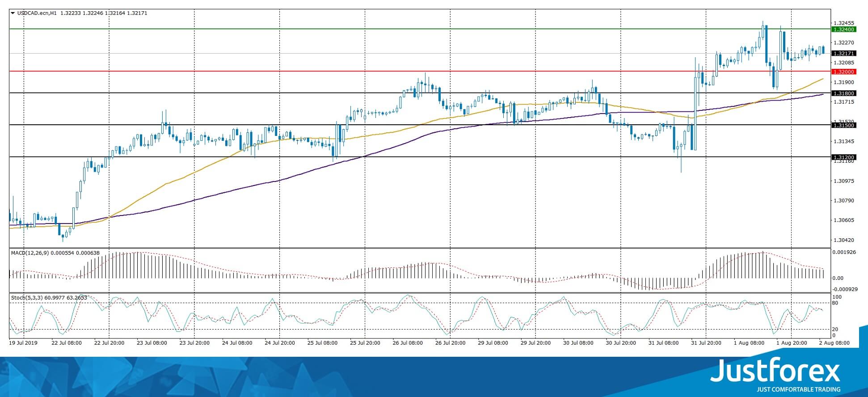The image size is (868, 397).
Task: Click the 30 Jul 20:00 time label
Action: tap(621, 343)
